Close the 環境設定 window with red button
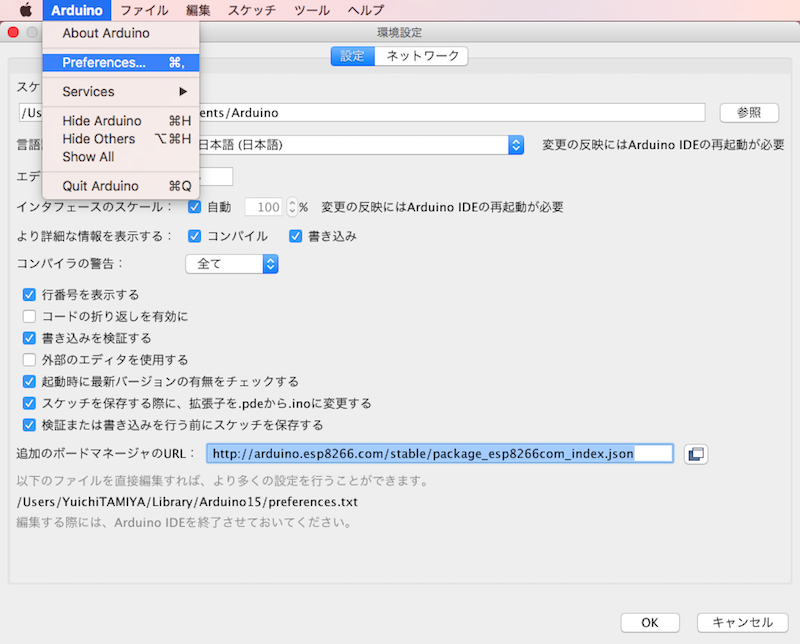Viewport: 800px width, 644px height. coord(14,33)
